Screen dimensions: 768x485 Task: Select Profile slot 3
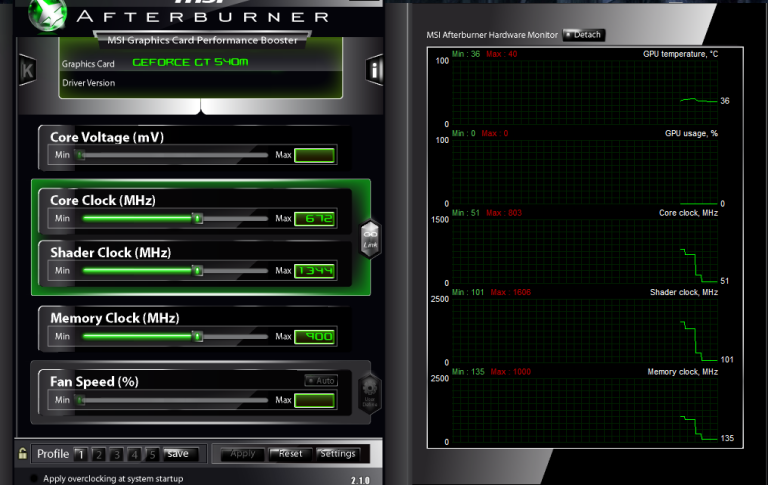coord(117,454)
